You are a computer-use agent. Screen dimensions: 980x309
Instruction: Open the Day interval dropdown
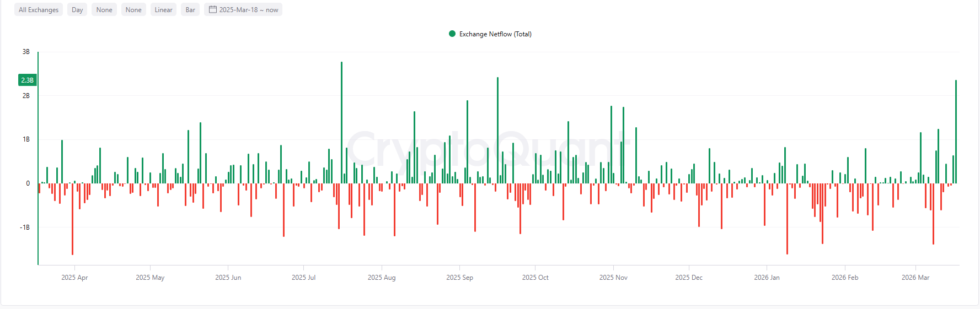click(77, 10)
